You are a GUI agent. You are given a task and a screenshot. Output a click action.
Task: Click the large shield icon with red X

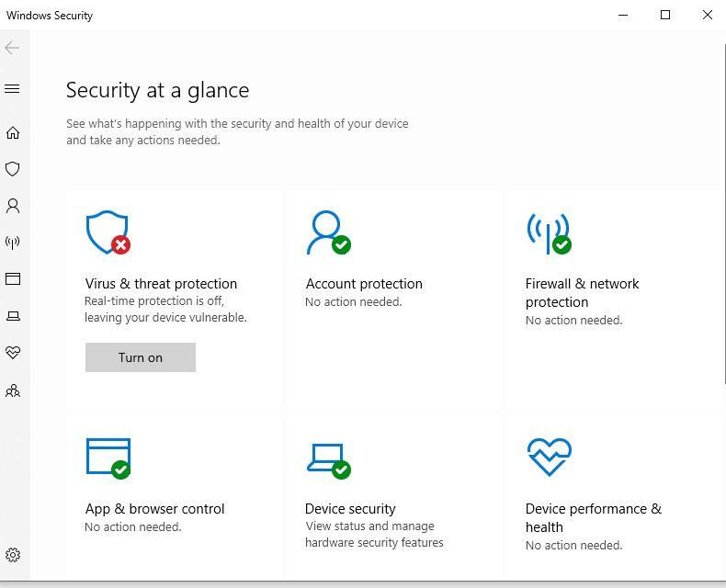click(108, 232)
